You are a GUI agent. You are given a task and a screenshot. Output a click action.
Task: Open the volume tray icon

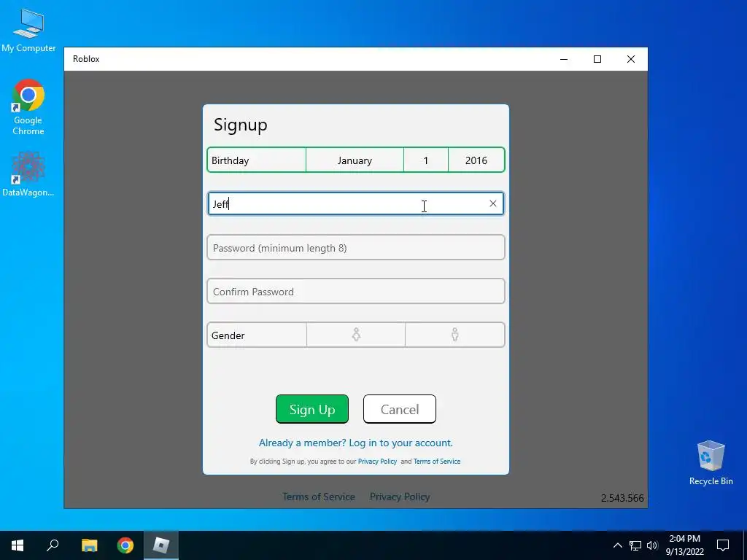[652, 545]
